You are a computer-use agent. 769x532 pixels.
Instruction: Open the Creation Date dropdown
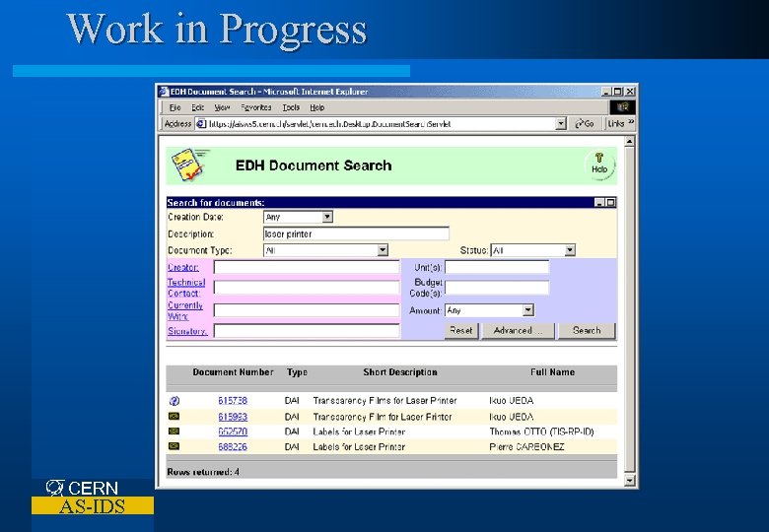(x=327, y=217)
